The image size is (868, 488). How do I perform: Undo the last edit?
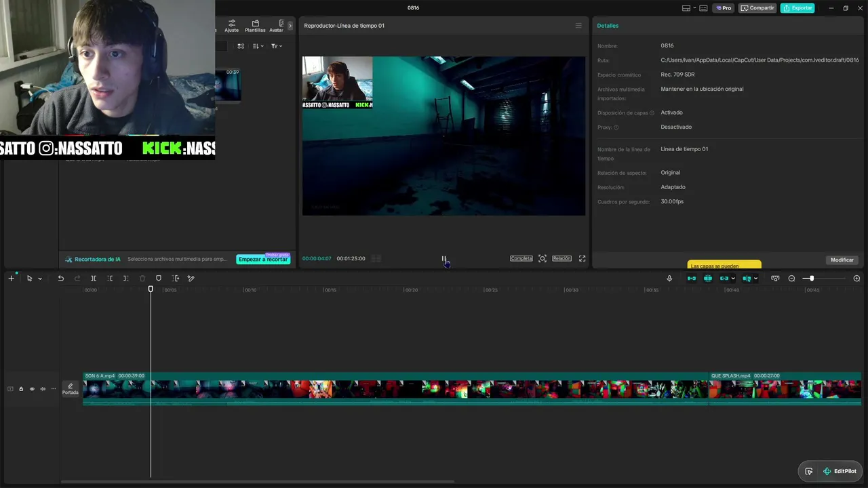(60, 279)
